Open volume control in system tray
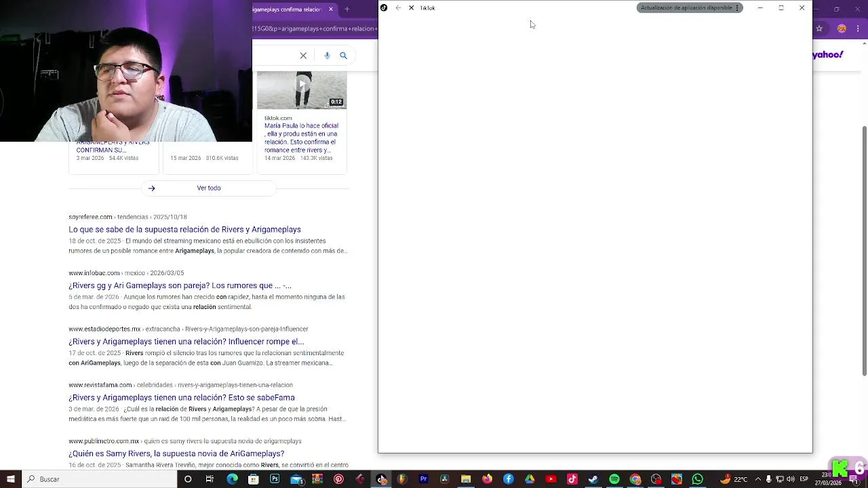 (791, 479)
